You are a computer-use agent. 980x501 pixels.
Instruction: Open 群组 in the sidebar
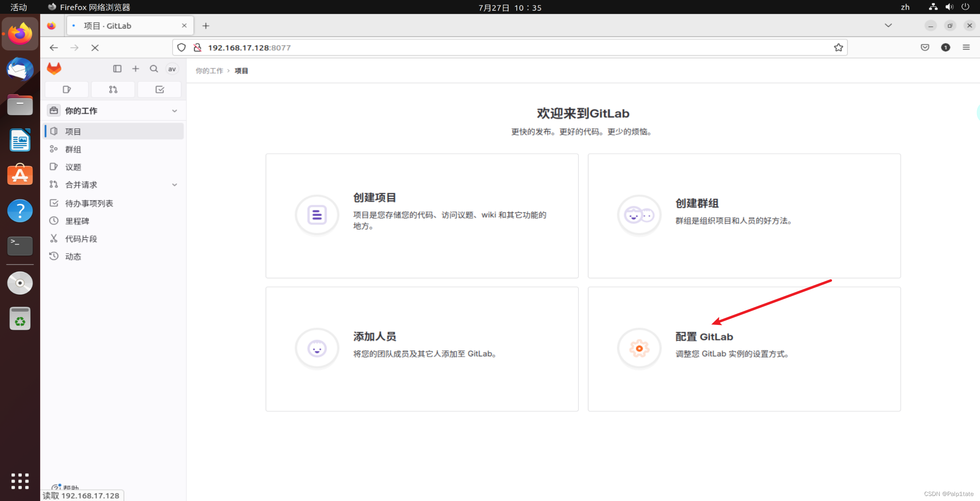coord(114,149)
